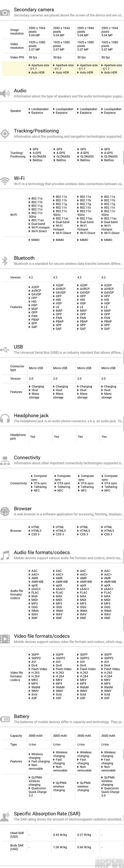
Task: Click the Tracking/Positioning target icon
Action: coord(5,133)
